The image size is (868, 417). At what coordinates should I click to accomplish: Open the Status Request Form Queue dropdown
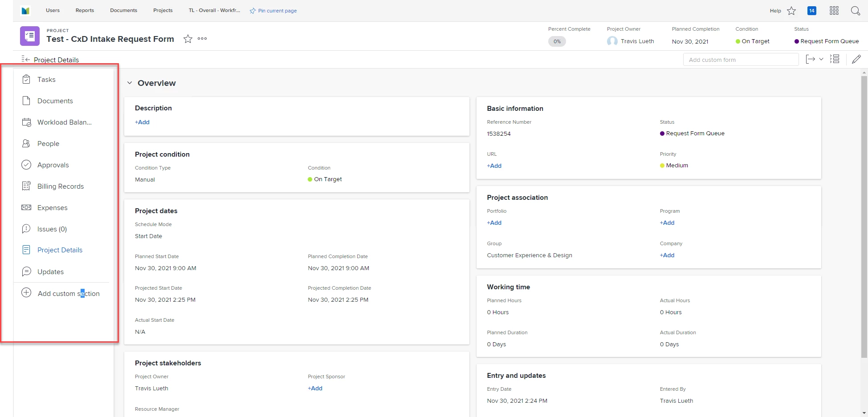click(827, 41)
